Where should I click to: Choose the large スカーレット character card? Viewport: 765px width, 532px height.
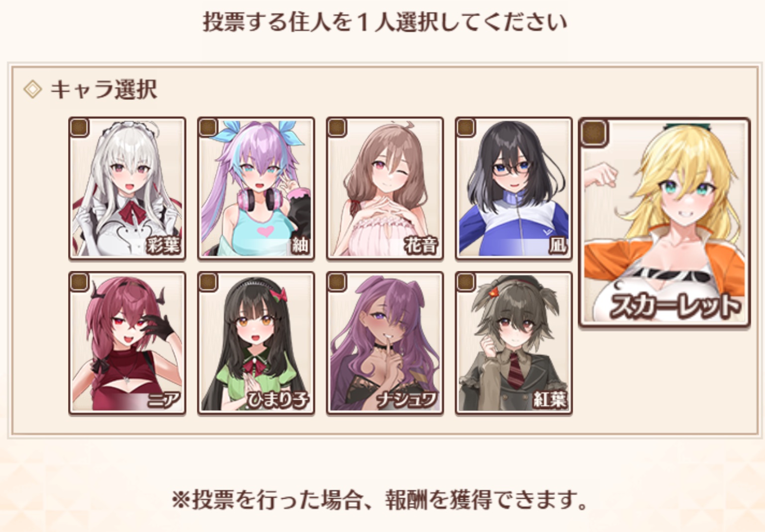[x=665, y=223]
